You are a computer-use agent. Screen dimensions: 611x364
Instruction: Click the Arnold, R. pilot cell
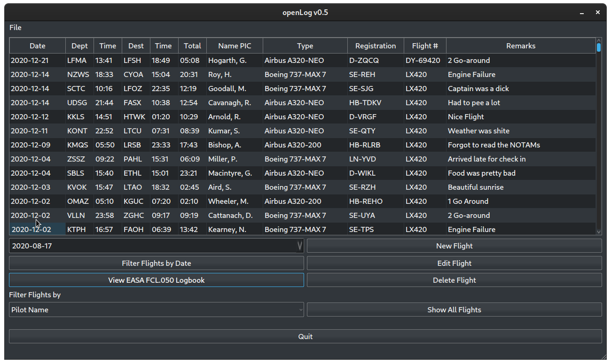[235, 116]
